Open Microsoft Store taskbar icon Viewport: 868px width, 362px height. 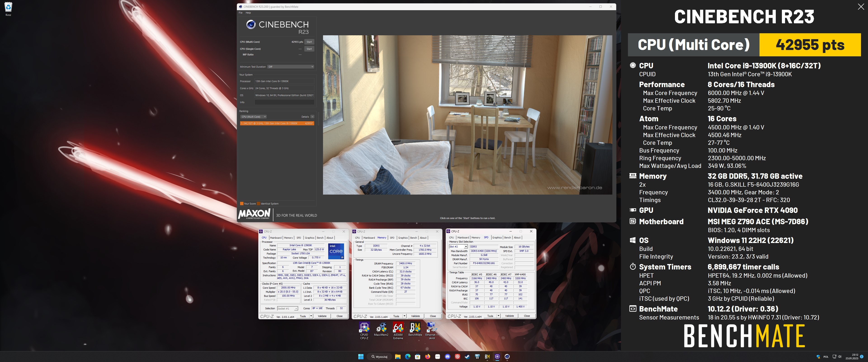pyautogui.click(x=417, y=357)
